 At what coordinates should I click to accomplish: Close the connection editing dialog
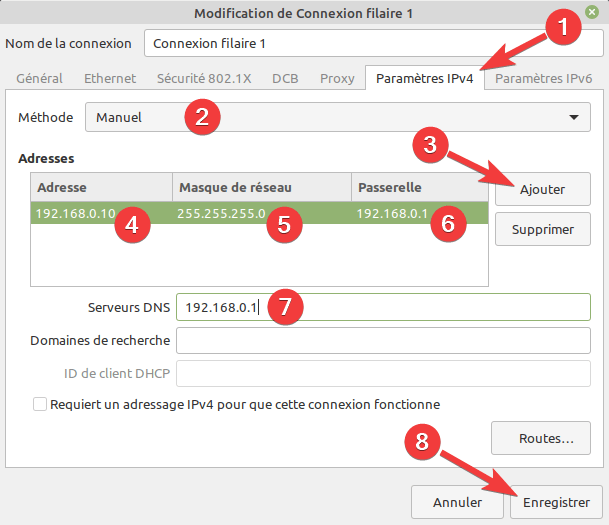tap(592, 12)
